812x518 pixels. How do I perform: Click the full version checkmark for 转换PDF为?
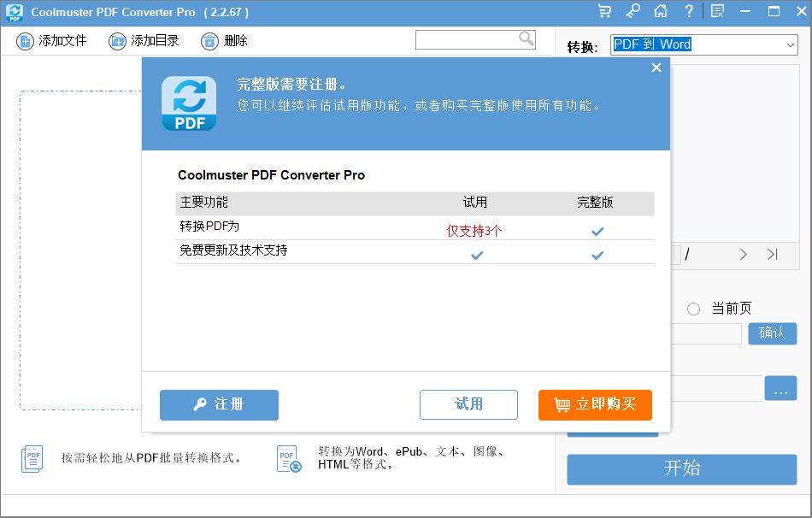click(x=597, y=232)
